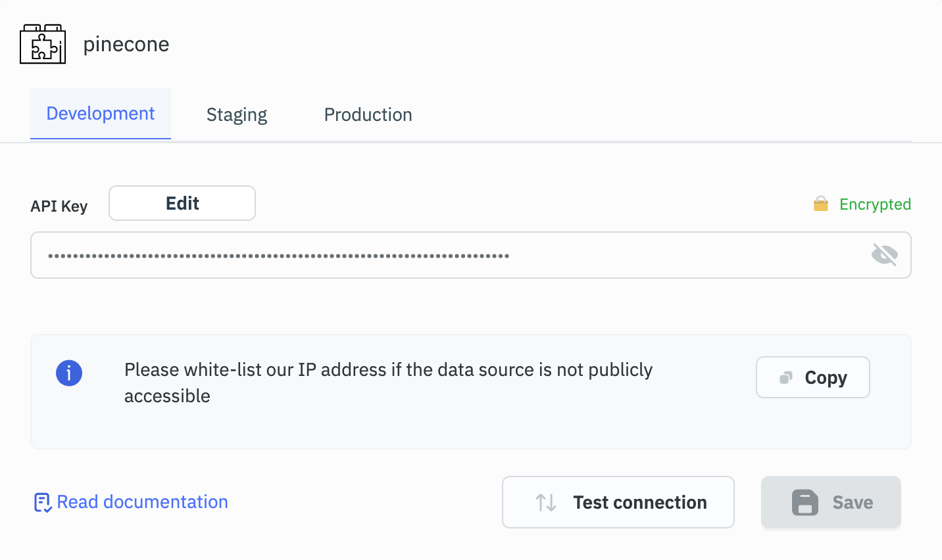The image size is (942, 560).
Task: Switch to the Development tab
Action: click(101, 114)
